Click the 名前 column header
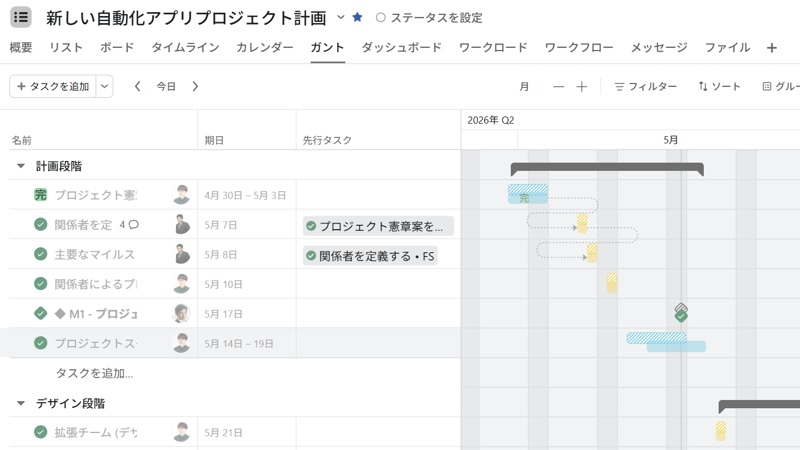The height and width of the screenshot is (450, 800). [x=21, y=140]
